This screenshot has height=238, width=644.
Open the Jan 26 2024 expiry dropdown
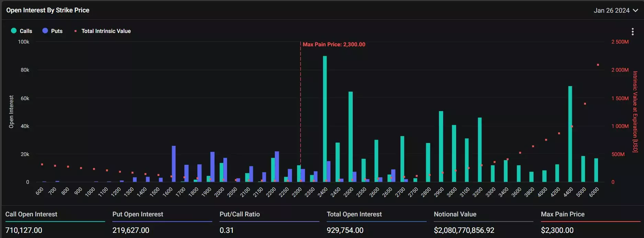pyautogui.click(x=616, y=10)
